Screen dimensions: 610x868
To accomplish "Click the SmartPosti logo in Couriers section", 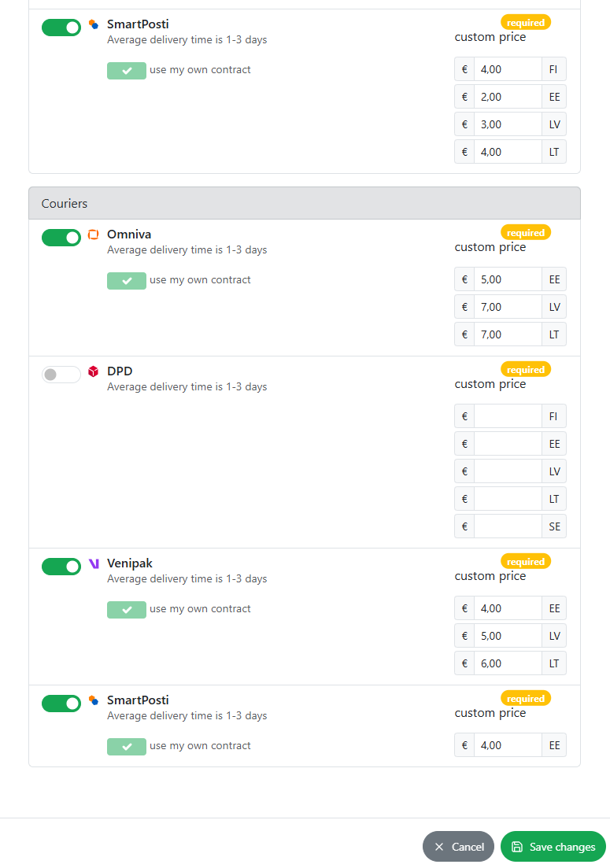I will pyautogui.click(x=94, y=700).
